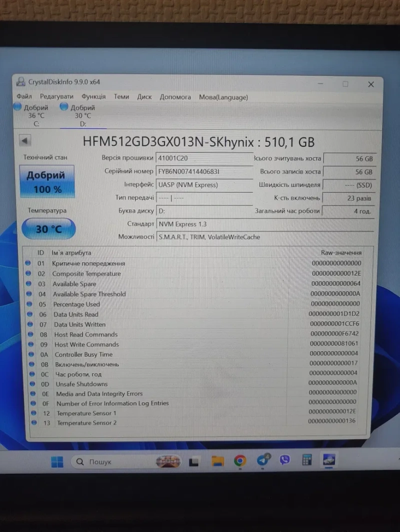The image size is (400, 532).
Task: Open File Explorer from the taskbar
Action: (217, 461)
